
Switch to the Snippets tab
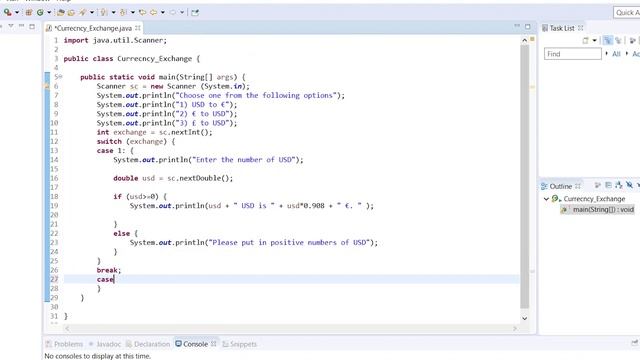coord(240,344)
